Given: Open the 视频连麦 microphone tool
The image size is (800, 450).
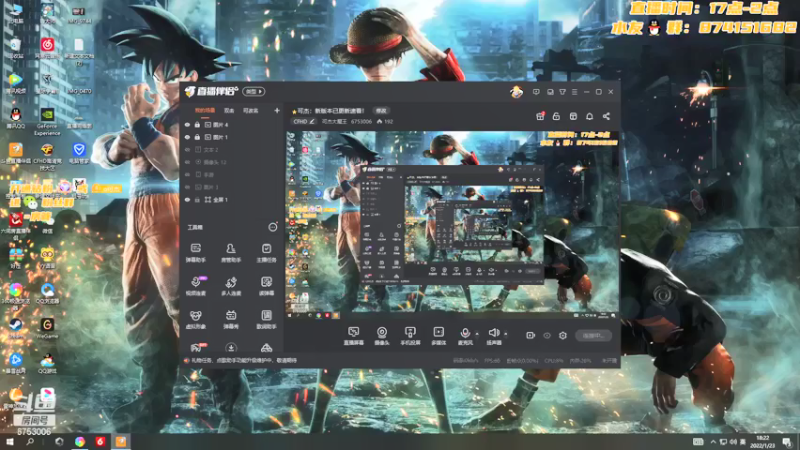Looking at the screenshot, I should click(195, 286).
